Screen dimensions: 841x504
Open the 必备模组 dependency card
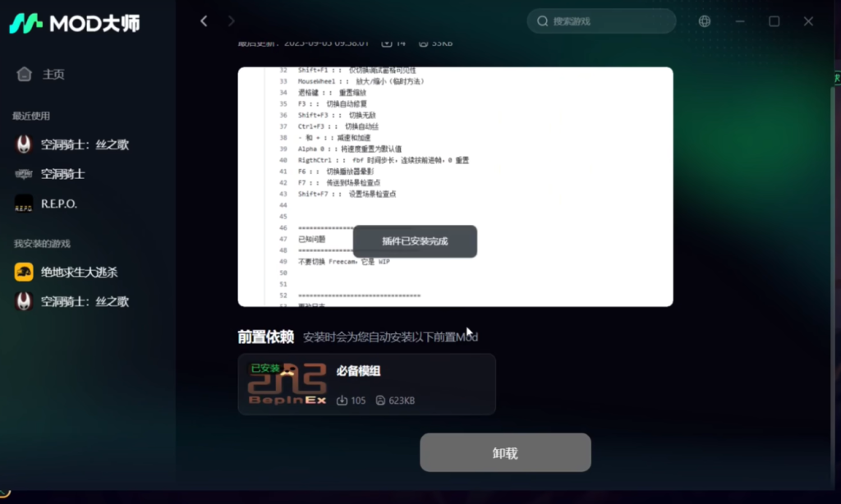pos(367,384)
